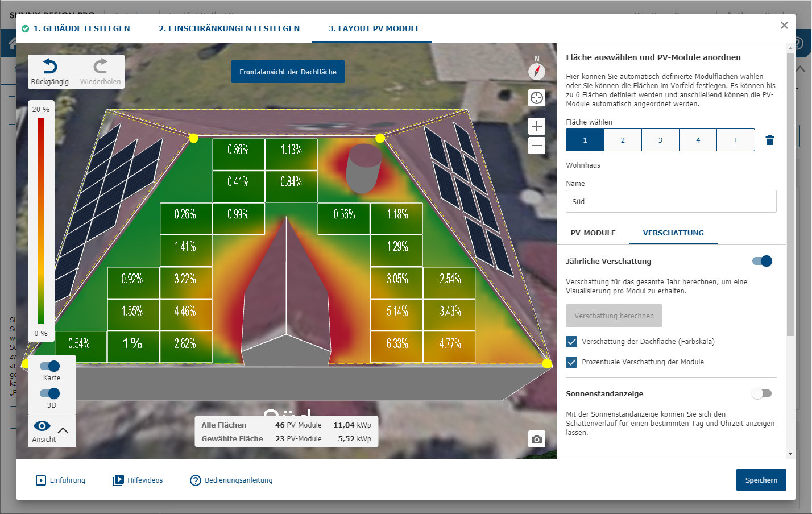Delete the selected Fläche via trash icon
Image resolution: width=812 pixels, height=514 pixels.
pos(770,139)
